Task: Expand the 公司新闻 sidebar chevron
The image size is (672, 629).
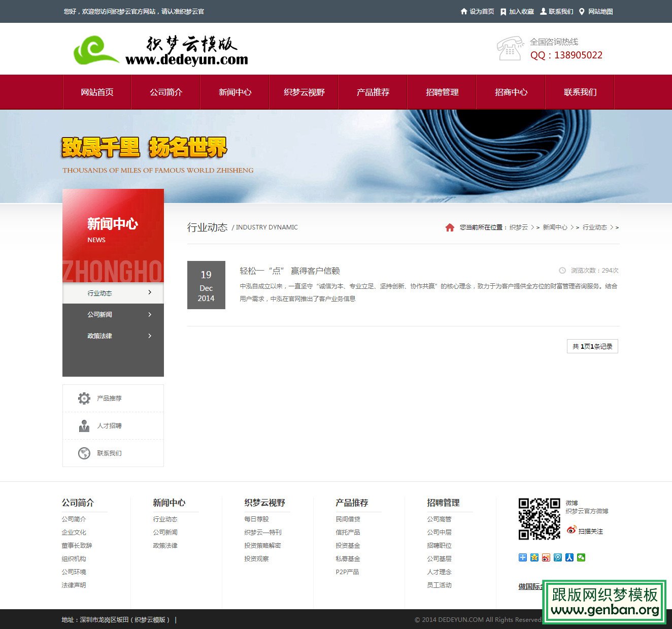Action: (150, 314)
